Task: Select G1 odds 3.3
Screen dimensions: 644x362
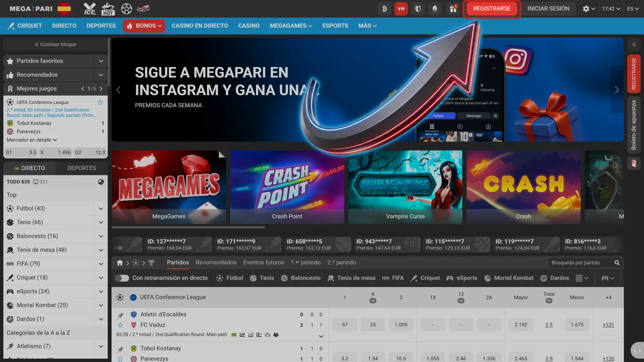Action: point(21,153)
